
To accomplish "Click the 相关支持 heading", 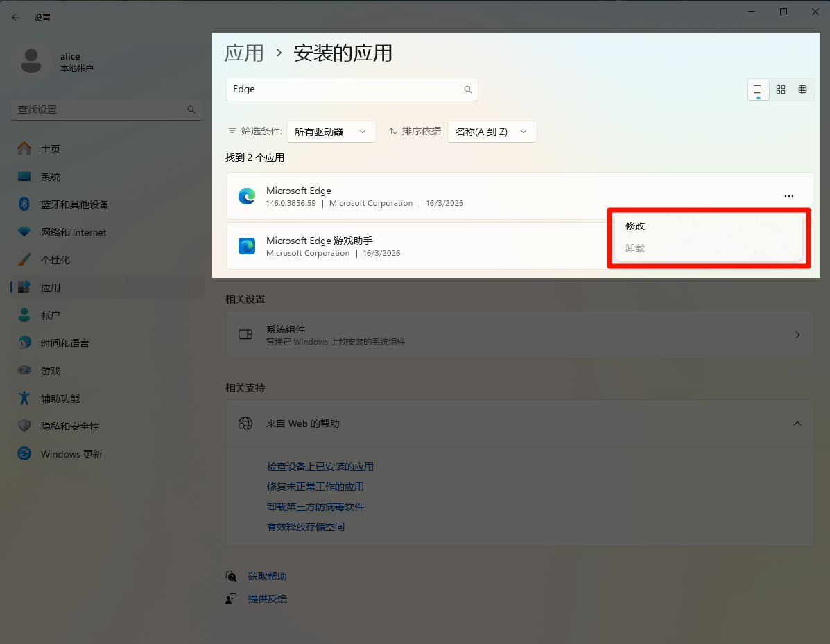I will (245, 388).
